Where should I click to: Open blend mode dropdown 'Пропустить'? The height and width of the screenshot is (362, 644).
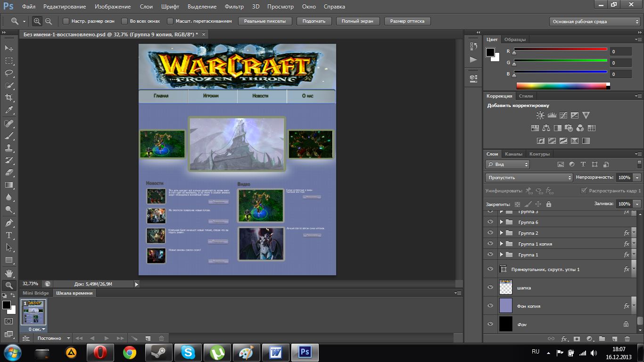coord(529,178)
